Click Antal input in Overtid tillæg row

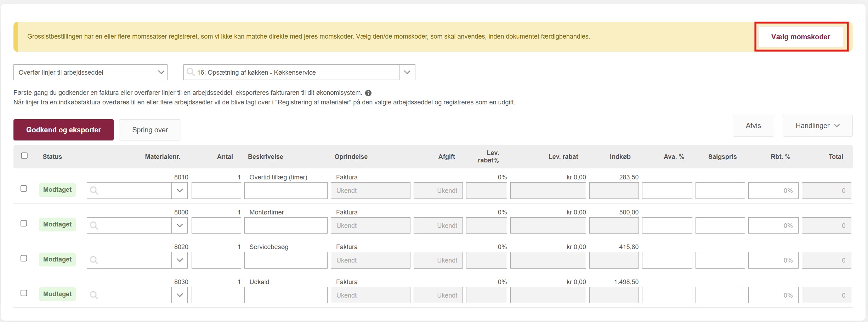tap(216, 190)
